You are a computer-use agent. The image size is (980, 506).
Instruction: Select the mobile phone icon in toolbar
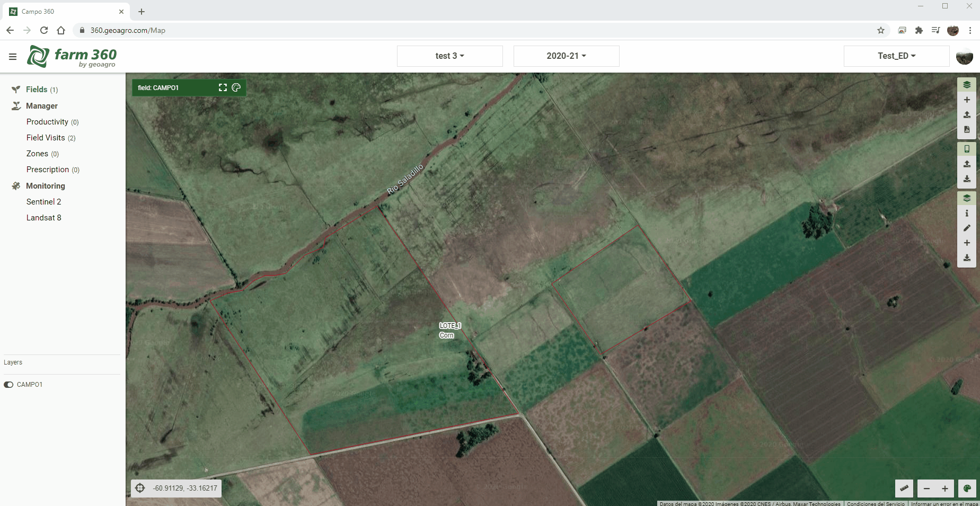tap(967, 149)
